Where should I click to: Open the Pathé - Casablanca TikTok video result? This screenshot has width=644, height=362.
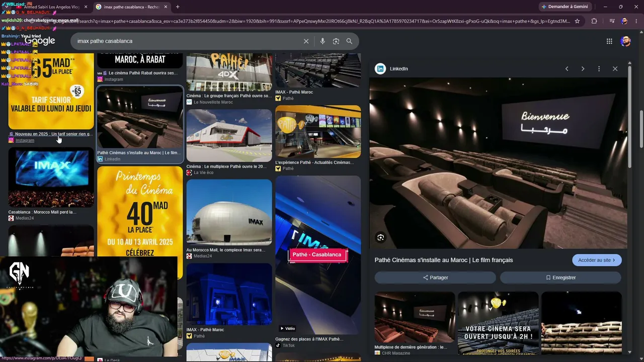[x=318, y=254]
